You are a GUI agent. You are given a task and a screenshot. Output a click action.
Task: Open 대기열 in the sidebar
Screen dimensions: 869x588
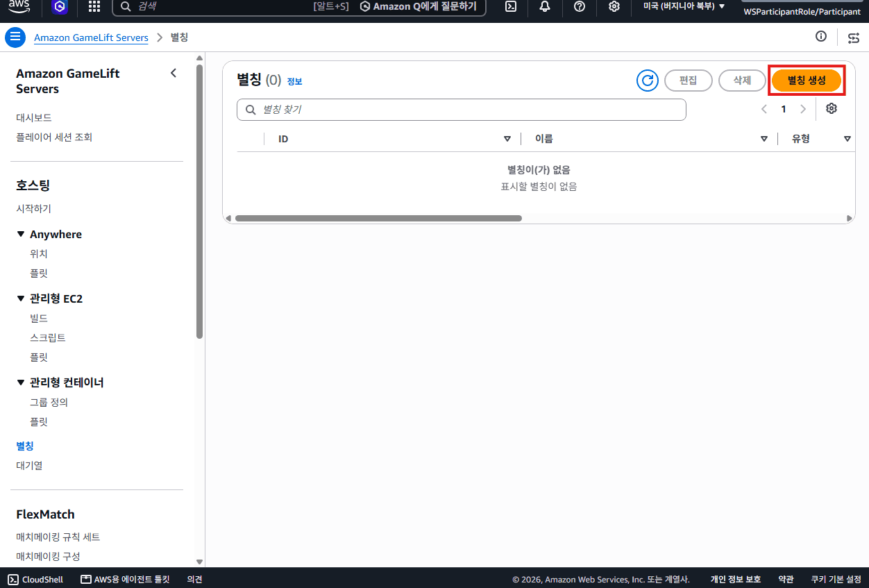pyautogui.click(x=29, y=465)
